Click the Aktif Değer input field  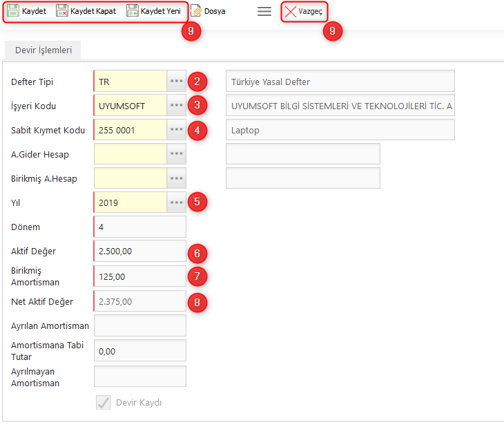pyautogui.click(x=140, y=252)
